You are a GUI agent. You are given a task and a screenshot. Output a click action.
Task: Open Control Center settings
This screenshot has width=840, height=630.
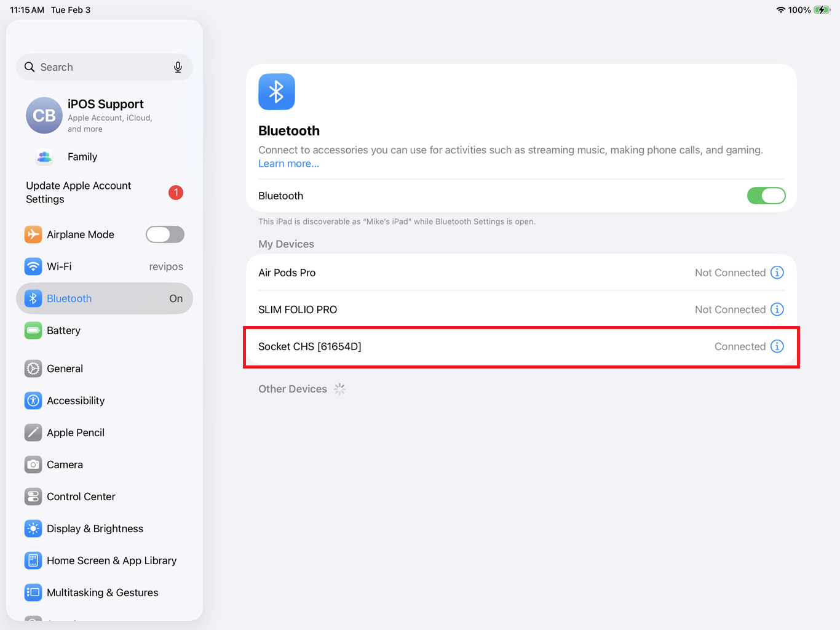[x=105, y=496]
